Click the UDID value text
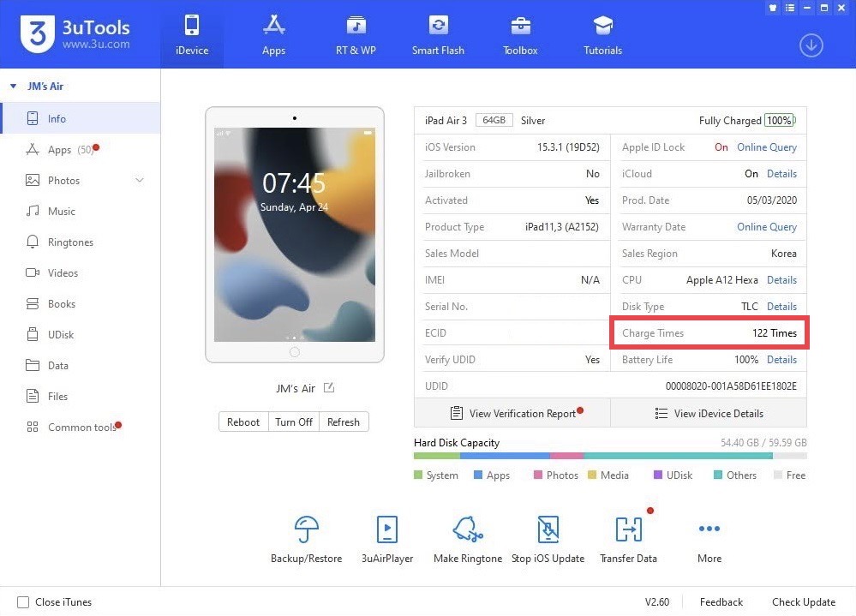The width and height of the screenshot is (856, 616). tap(731, 386)
